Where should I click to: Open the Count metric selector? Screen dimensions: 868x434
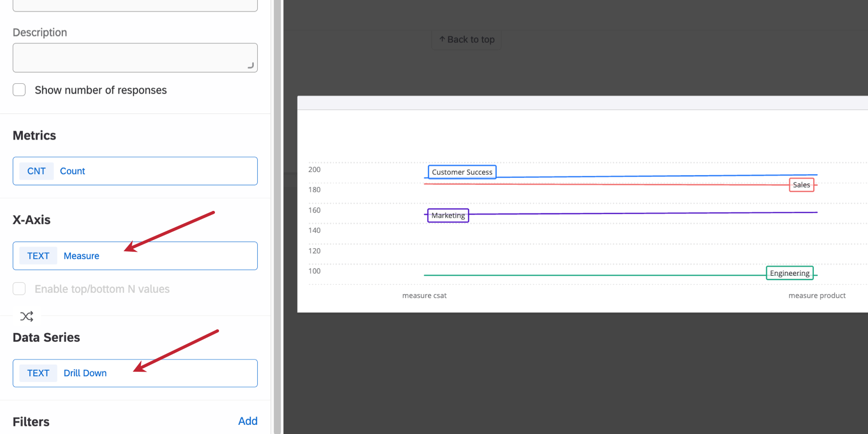point(135,171)
